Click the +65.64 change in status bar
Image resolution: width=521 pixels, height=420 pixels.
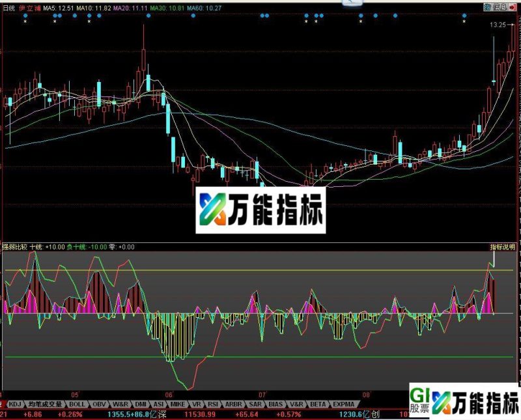pyautogui.click(x=247, y=414)
